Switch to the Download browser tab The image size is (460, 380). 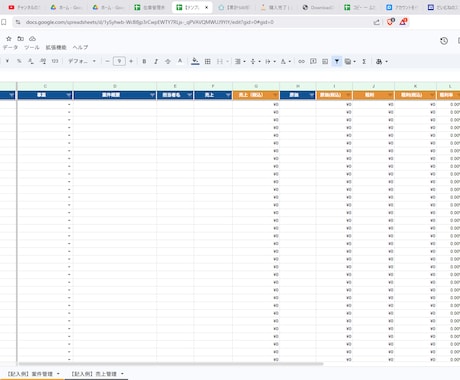[318, 7]
